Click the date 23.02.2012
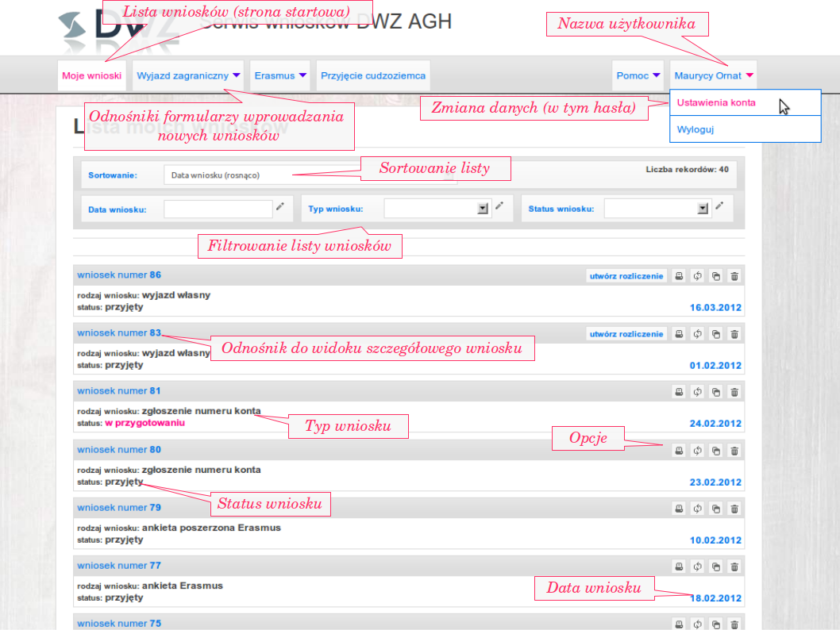 coord(715,482)
